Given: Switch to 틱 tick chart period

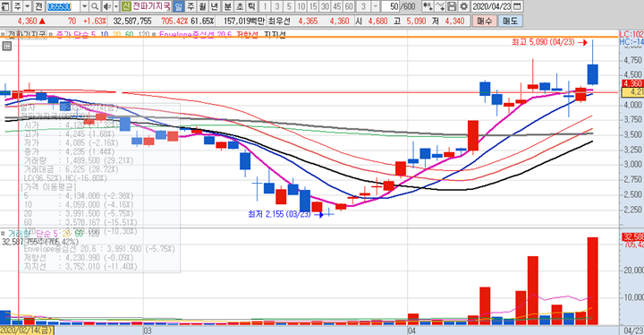Looking at the screenshot, I should pos(251,6).
